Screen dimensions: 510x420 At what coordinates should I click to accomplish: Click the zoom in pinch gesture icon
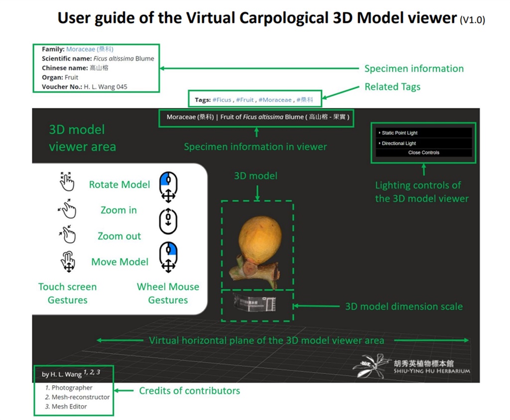(x=67, y=209)
